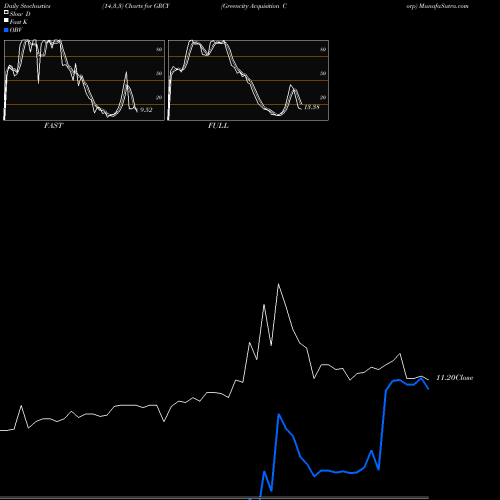
Task: Click the Charts for GRCY heading text
Action: pos(147,6)
